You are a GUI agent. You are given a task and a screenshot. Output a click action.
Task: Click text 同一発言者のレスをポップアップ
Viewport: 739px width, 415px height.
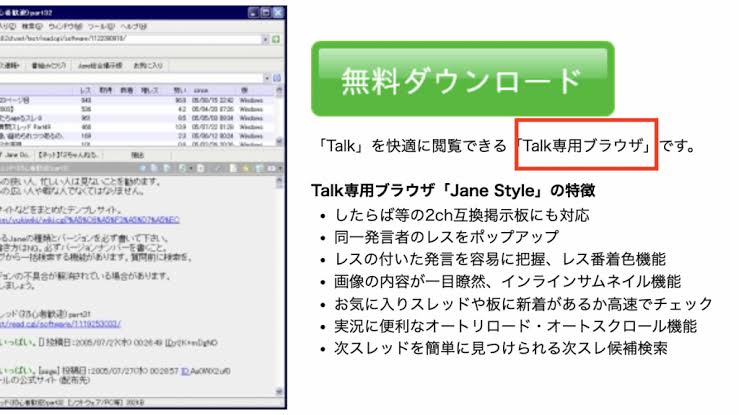(446, 237)
